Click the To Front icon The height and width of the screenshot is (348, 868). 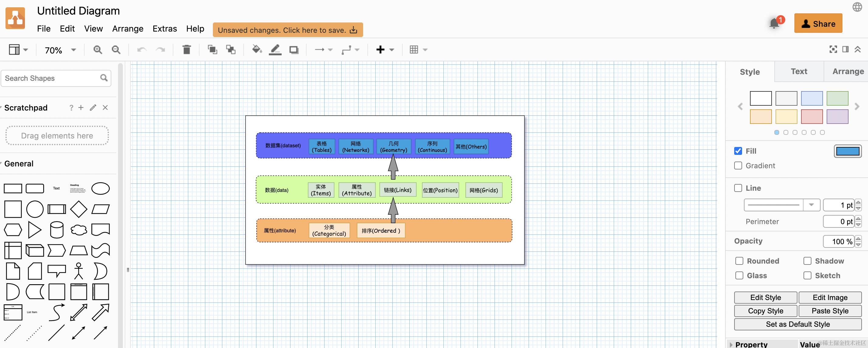coord(212,50)
